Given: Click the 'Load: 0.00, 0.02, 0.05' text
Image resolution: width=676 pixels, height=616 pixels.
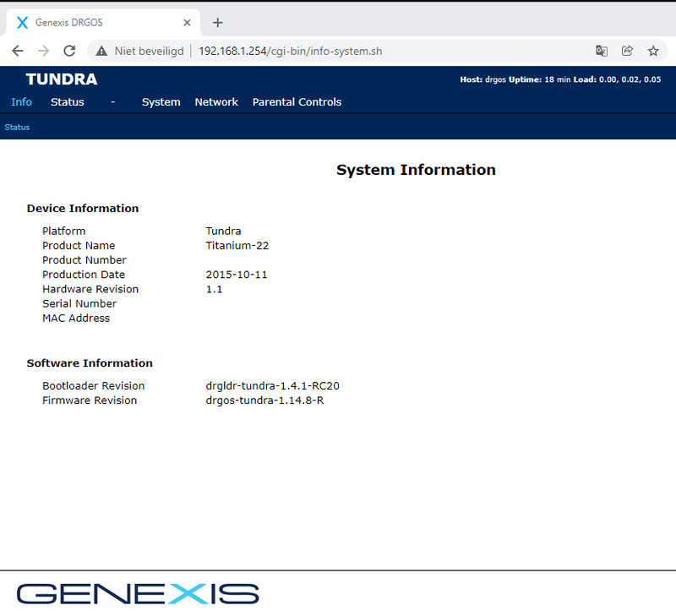Looking at the screenshot, I should click(617, 79).
